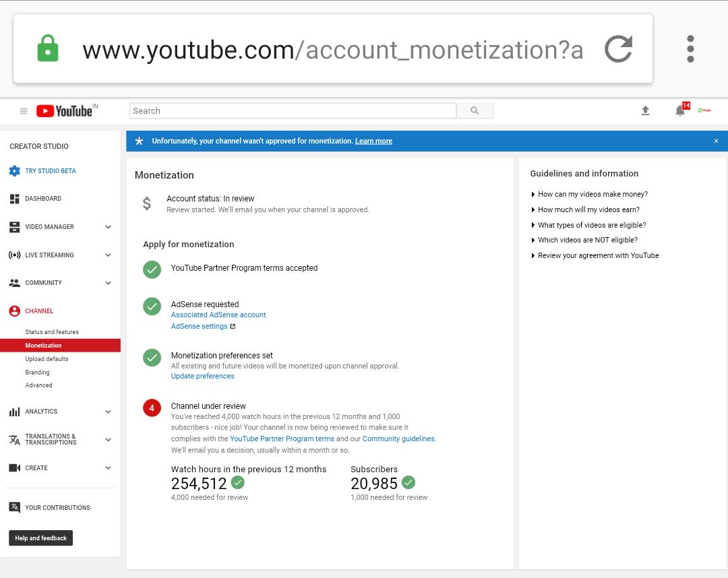The image size is (728, 578).
Task: Click green check next to 254,512 watch hours
Action: (x=238, y=482)
